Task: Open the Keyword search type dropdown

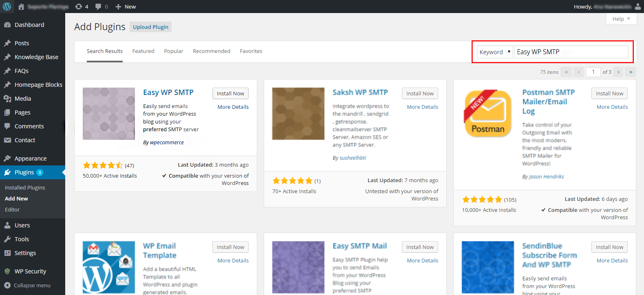Action: pyautogui.click(x=495, y=52)
